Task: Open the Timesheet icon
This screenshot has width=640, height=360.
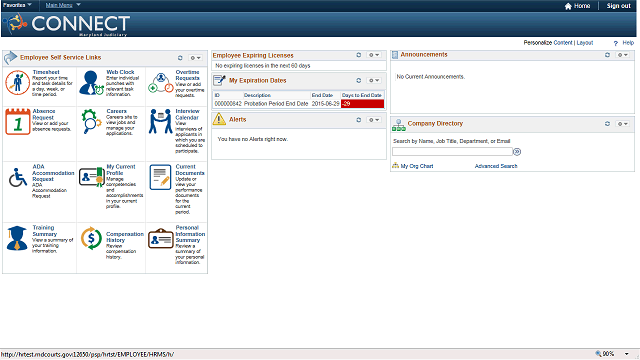Action: click(x=17, y=83)
